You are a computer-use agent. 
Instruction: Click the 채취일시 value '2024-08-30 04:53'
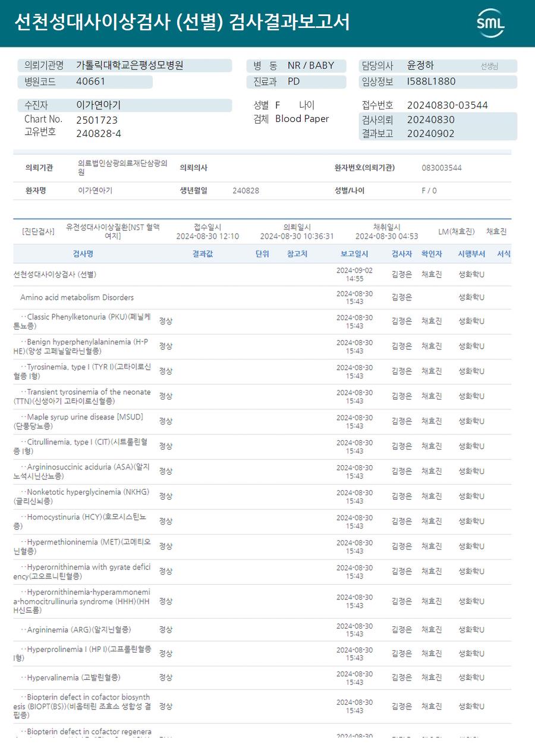pyautogui.click(x=387, y=236)
